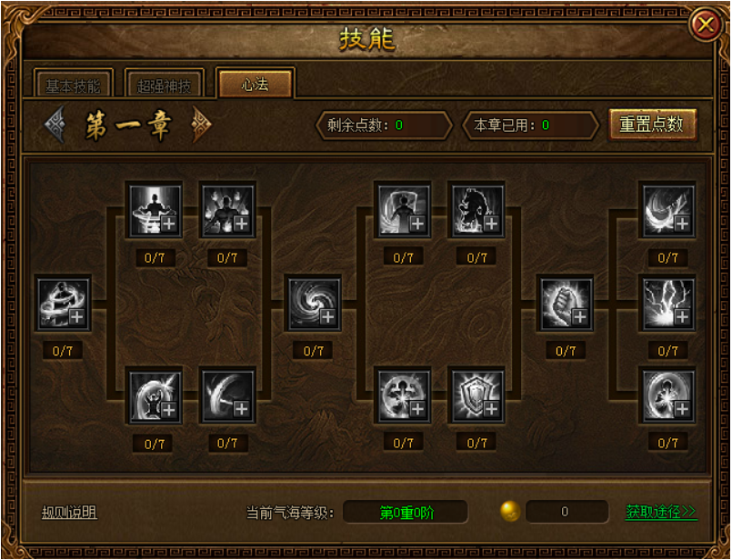Add a point to the fist skill plus button

point(580,317)
